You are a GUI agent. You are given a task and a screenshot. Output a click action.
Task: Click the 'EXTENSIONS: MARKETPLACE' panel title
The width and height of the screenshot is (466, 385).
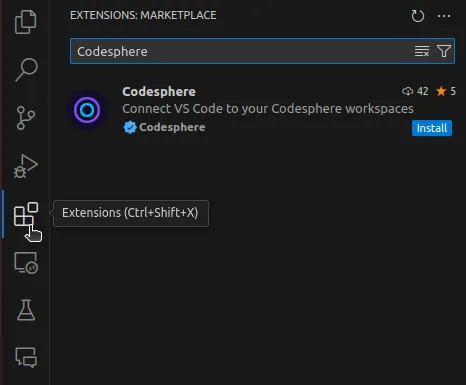click(x=143, y=15)
